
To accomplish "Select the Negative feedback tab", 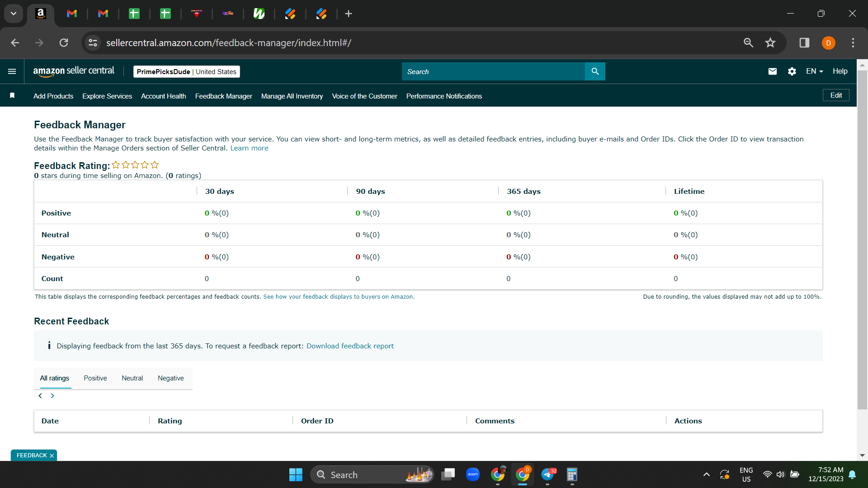I will [170, 378].
